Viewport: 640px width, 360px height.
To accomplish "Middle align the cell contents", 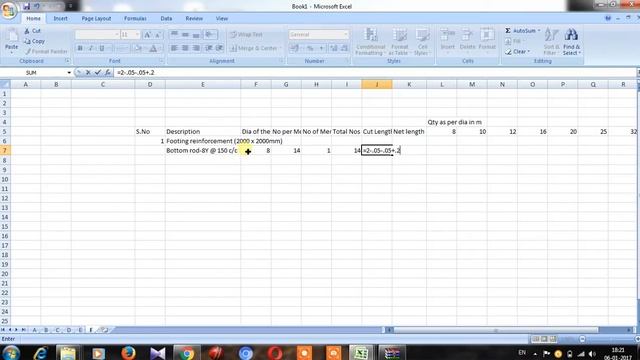I will tap(185, 35).
